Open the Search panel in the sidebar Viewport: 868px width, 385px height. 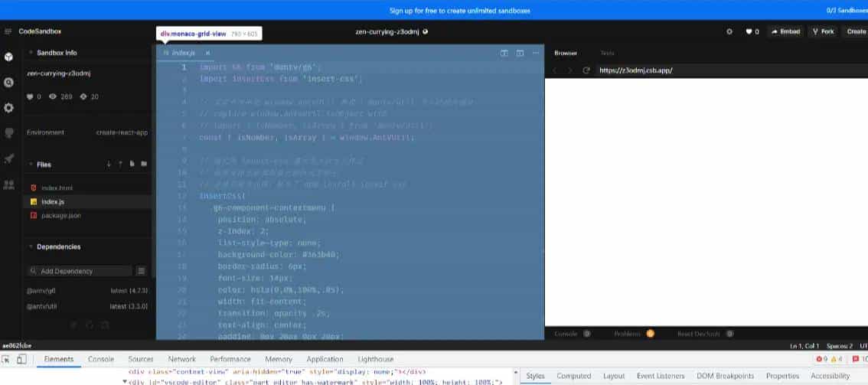click(x=8, y=82)
